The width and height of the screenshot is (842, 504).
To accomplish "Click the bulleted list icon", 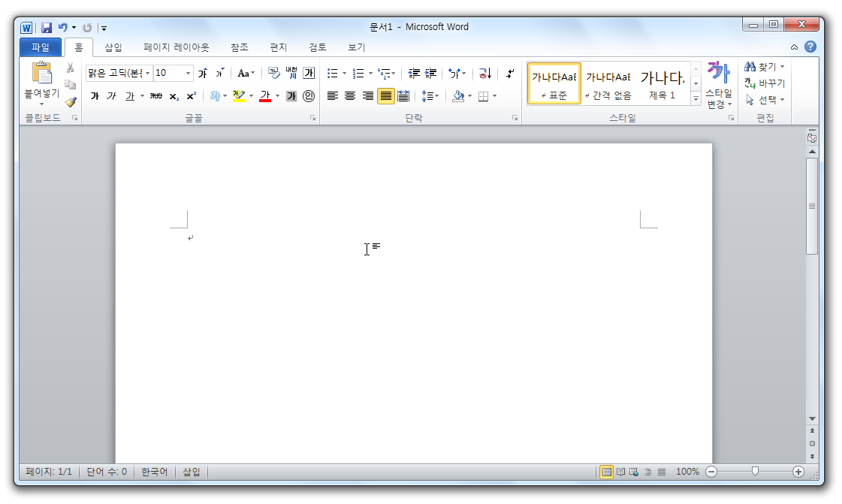I will point(332,74).
